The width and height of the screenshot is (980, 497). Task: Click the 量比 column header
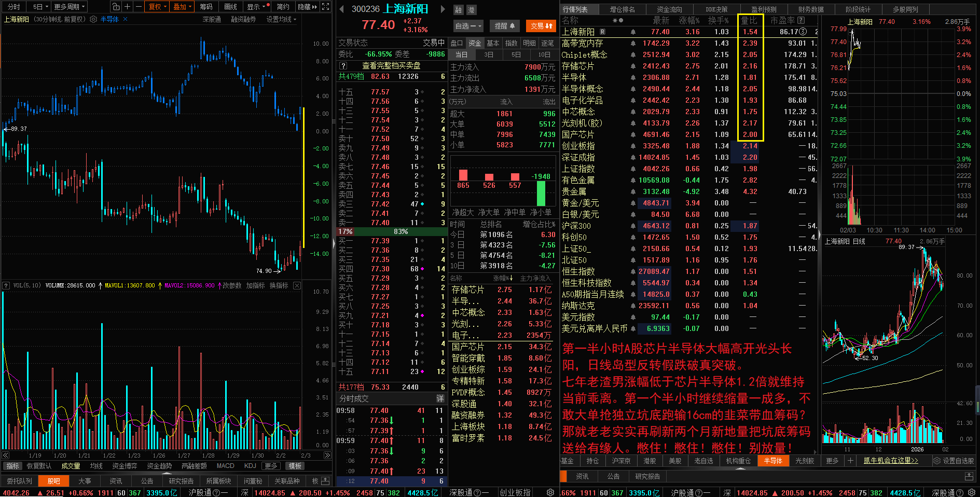tap(749, 20)
